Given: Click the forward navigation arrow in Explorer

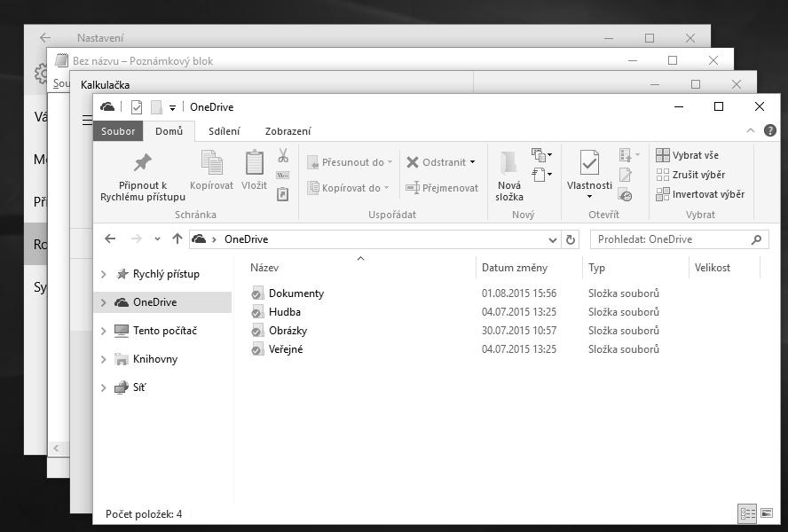Looking at the screenshot, I should coord(136,239).
